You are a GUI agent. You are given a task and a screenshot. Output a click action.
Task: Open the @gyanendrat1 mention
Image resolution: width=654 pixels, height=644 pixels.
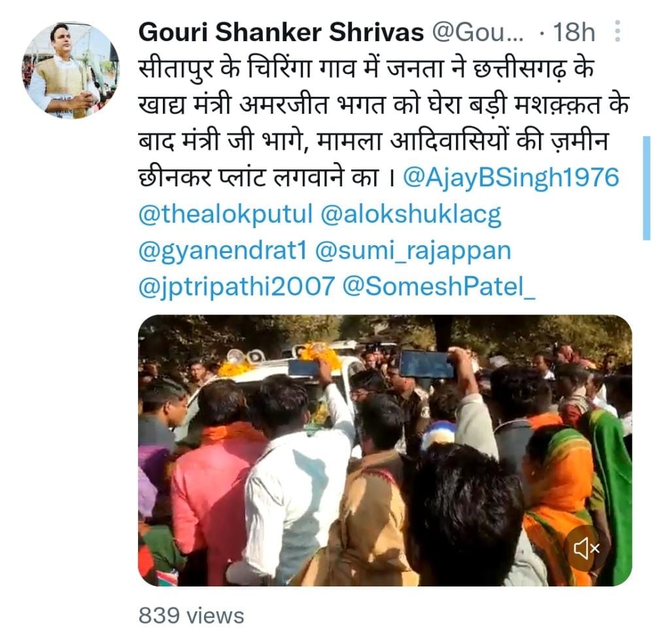tap(222, 251)
